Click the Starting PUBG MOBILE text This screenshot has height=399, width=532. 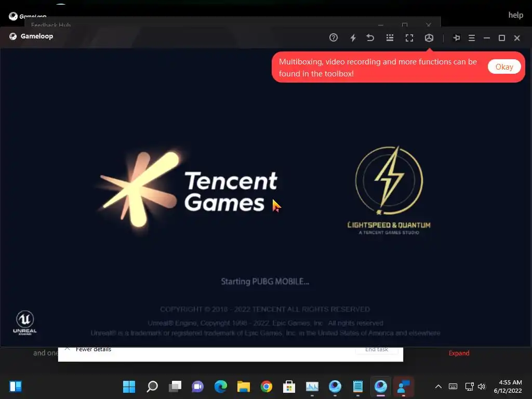265,282
